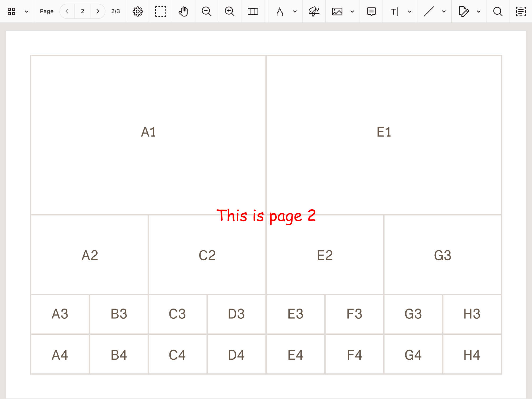This screenshot has width=532, height=399.
Task: Expand the view mode dropdown
Action: point(26,11)
